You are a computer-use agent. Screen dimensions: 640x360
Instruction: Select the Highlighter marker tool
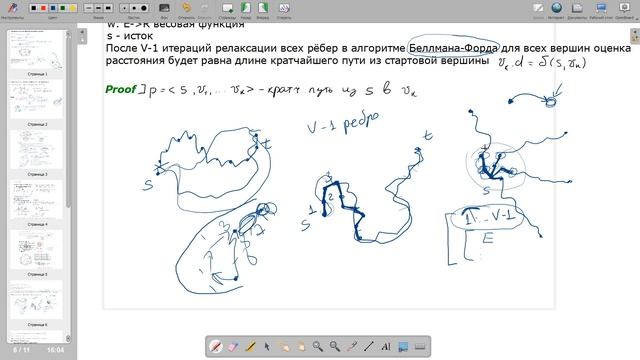tap(250, 347)
